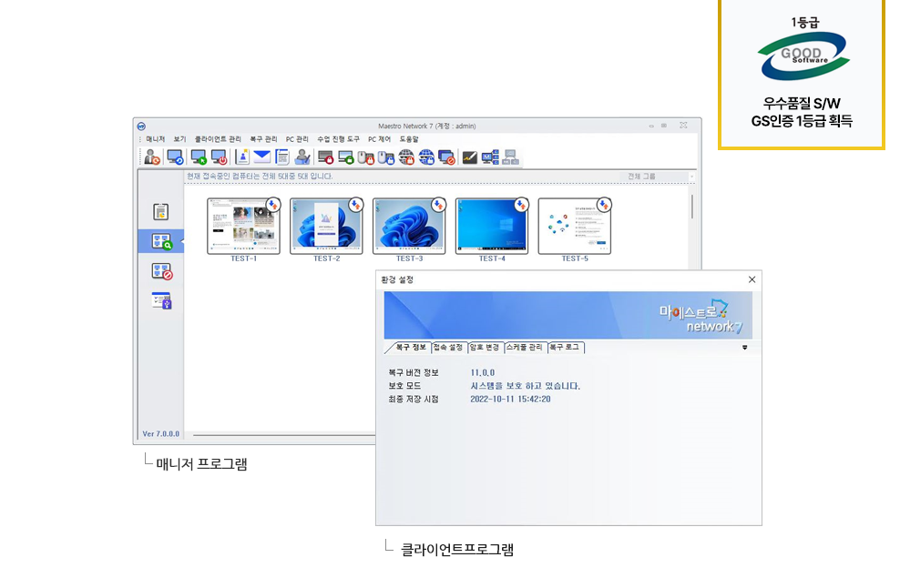Image resolution: width=900 pixels, height=588 pixels.
Task: Switch to the 스케줄 관리 tab
Action: tap(524, 348)
